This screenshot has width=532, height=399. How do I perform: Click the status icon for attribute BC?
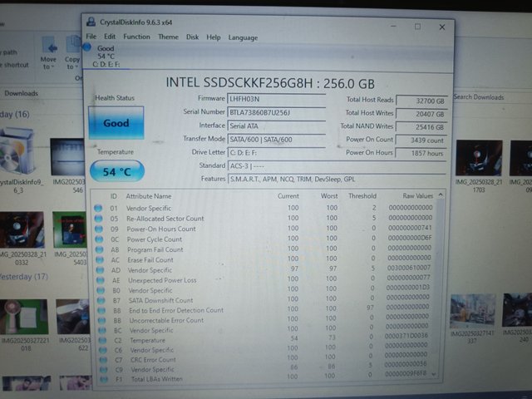click(x=102, y=330)
